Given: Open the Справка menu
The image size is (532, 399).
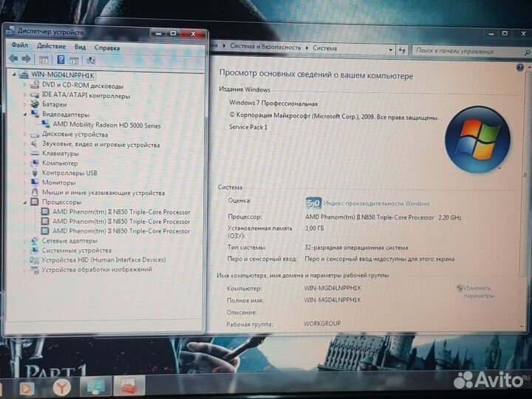Looking at the screenshot, I should [x=107, y=48].
